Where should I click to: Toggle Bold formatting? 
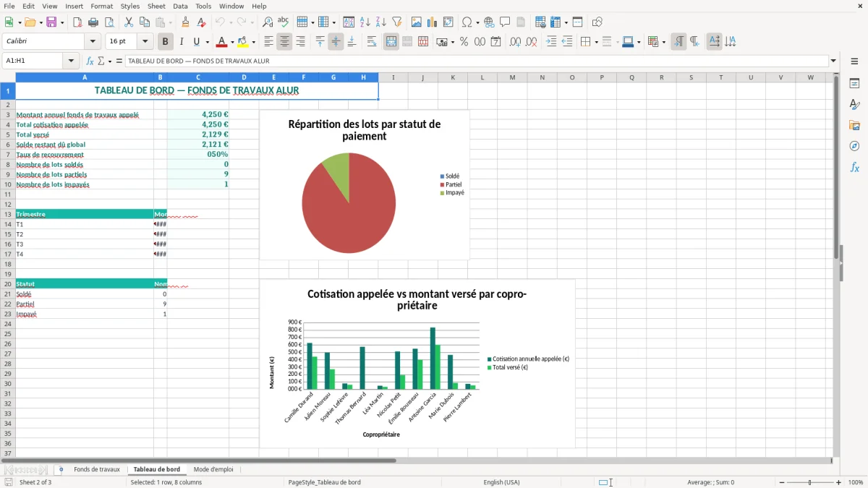[166, 42]
